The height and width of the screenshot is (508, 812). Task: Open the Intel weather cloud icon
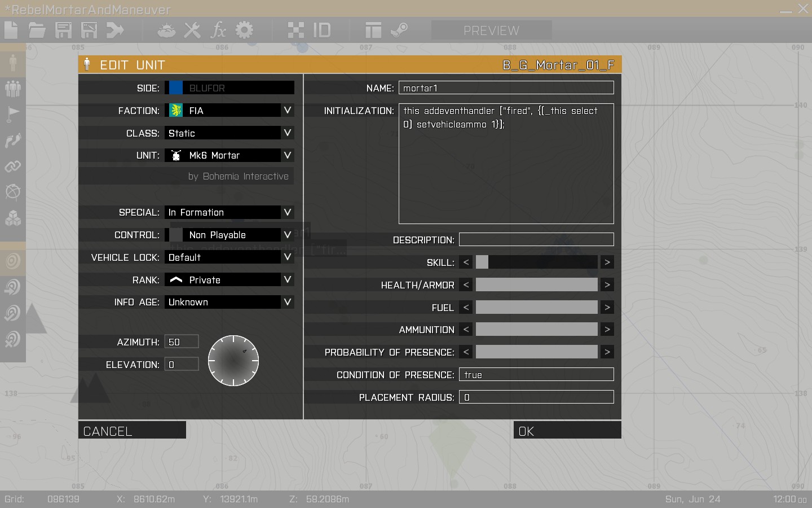[166, 30]
